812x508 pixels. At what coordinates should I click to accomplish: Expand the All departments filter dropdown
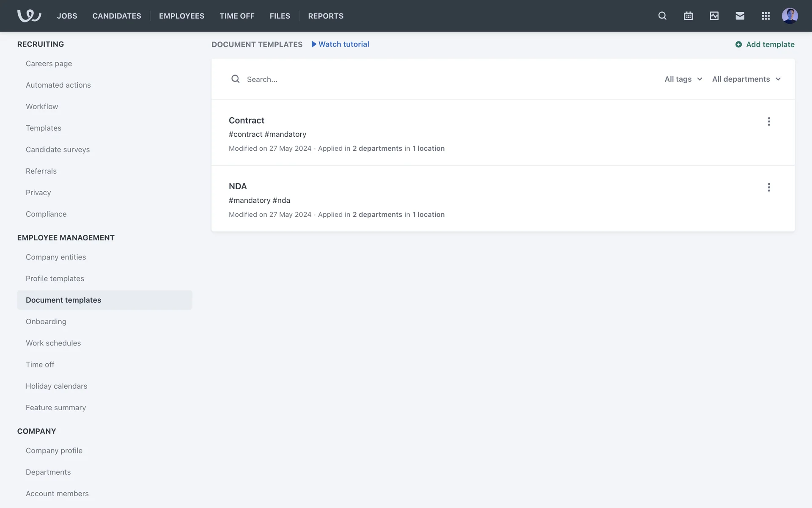(746, 79)
